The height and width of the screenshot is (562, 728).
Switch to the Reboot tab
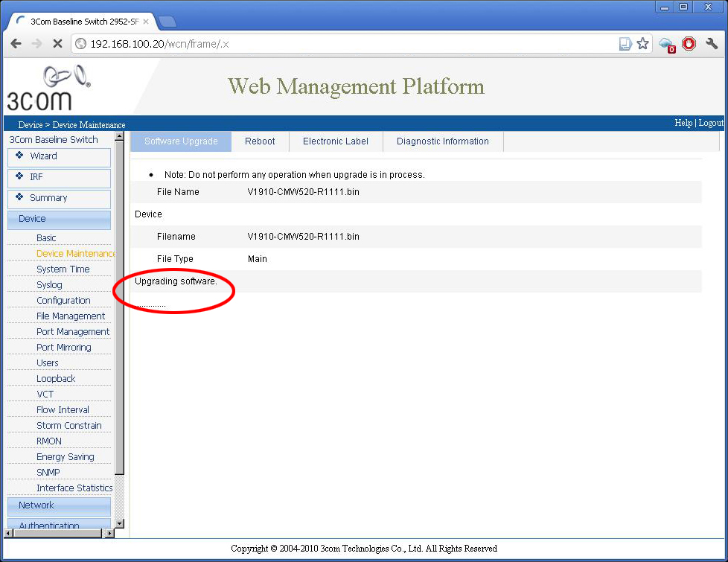coord(260,141)
